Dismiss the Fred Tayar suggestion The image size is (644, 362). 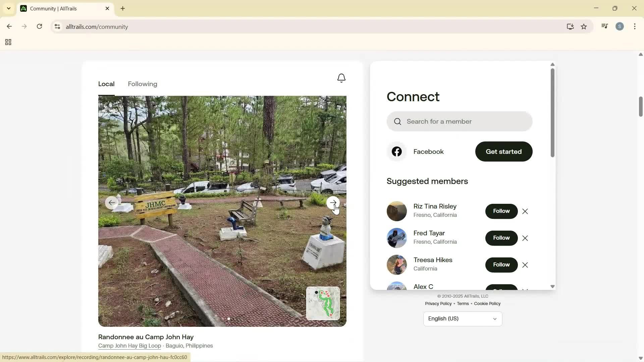pos(525,238)
